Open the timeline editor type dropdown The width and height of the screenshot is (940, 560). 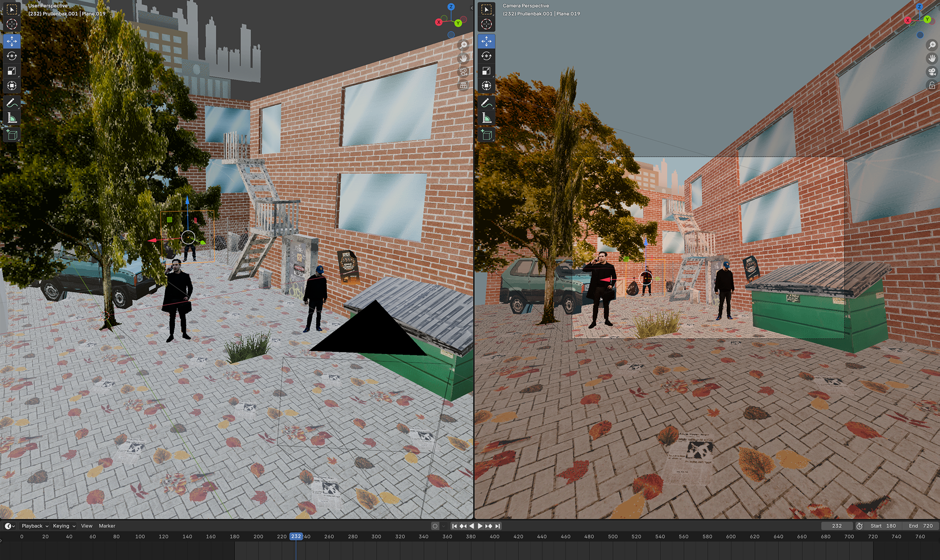pos(10,526)
